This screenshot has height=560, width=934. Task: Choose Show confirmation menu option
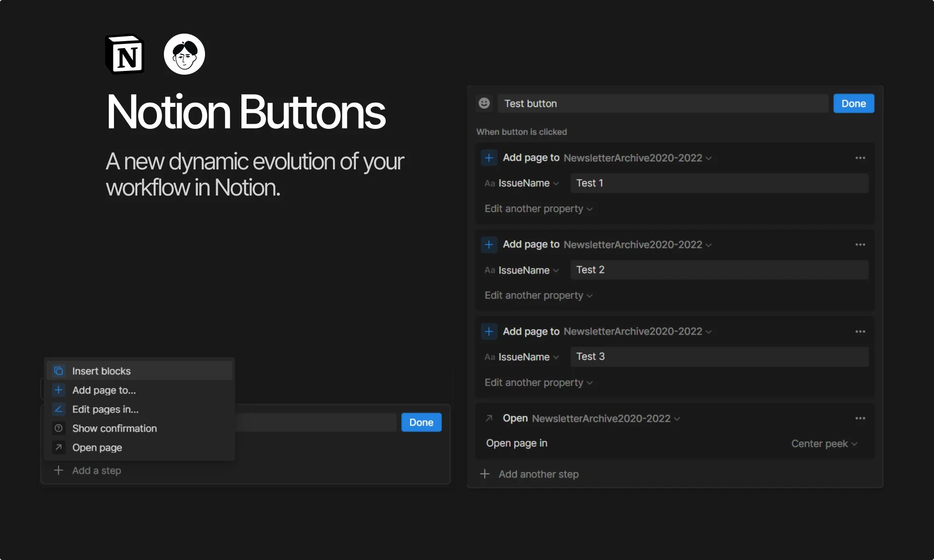coord(114,428)
